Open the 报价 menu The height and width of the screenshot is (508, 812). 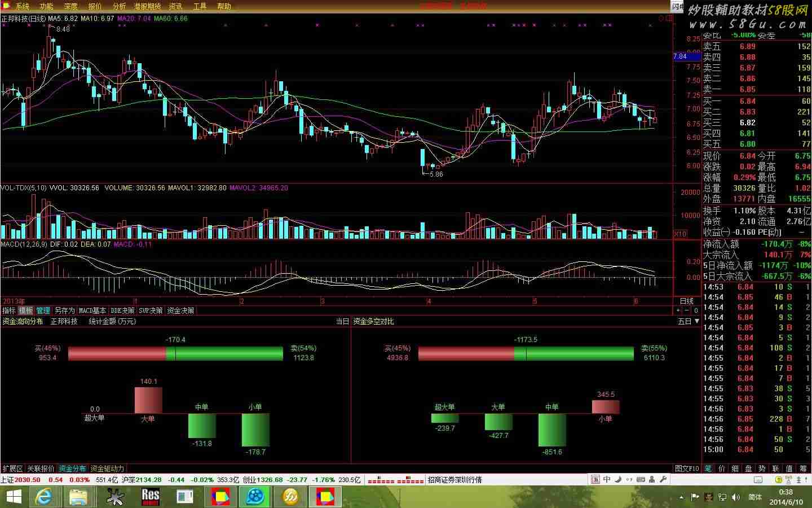pos(95,6)
